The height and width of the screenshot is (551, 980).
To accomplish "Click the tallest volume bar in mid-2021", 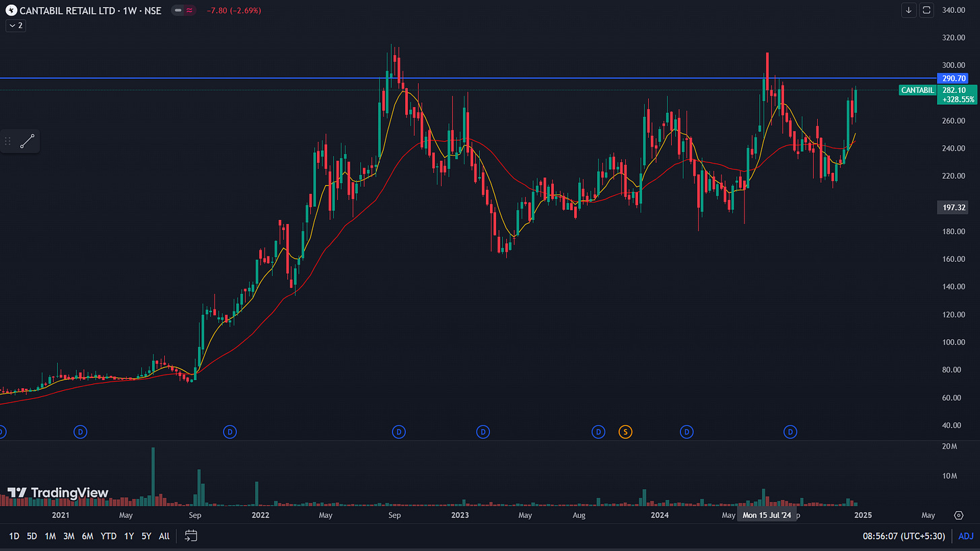I will pyautogui.click(x=153, y=476).
